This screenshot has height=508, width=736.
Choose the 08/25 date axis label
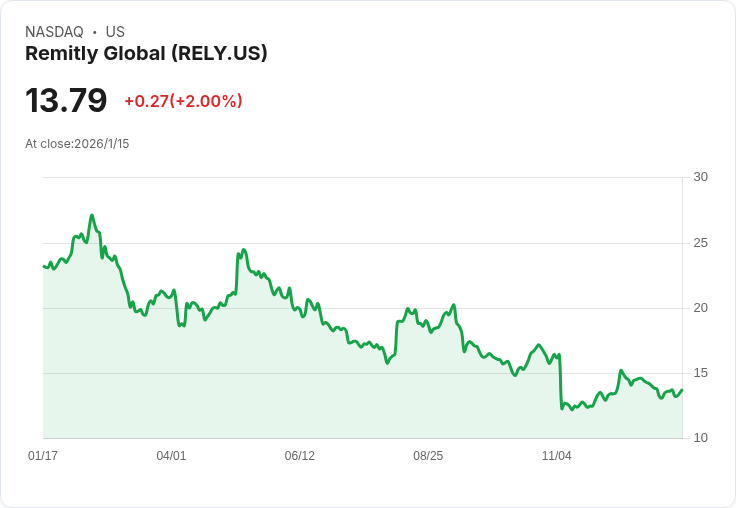tap(428, 456)
